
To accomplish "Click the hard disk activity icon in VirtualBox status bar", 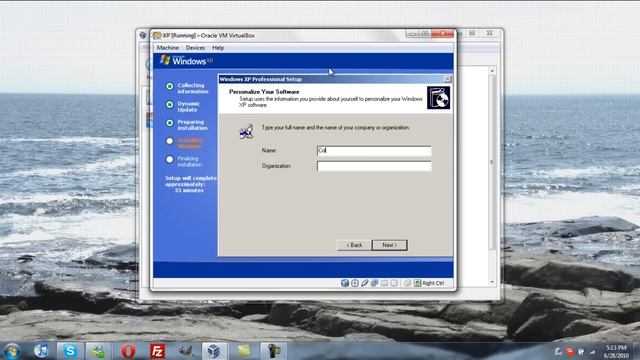I will 345,283.
